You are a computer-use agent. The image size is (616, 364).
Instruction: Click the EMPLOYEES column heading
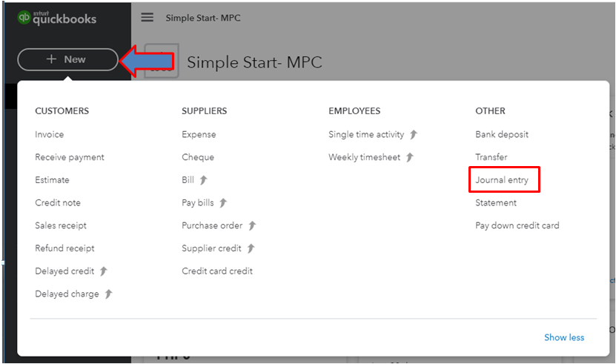(354, 111)
